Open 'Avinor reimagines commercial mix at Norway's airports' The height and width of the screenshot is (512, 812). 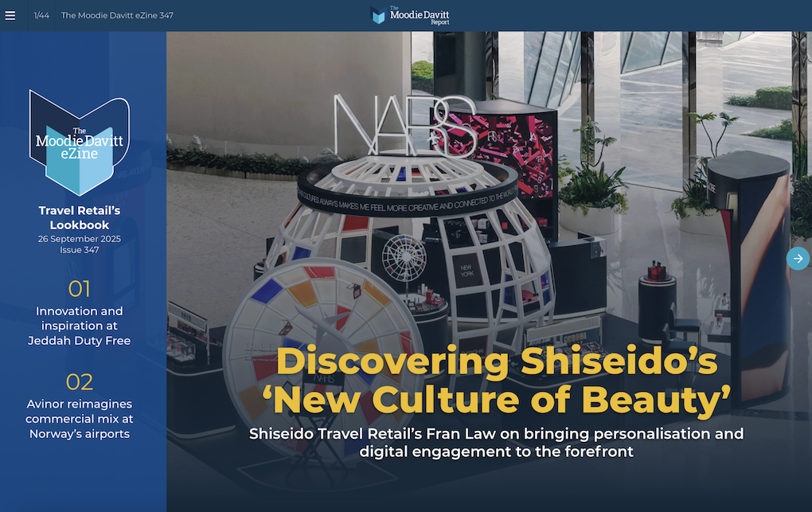pyautogui.click(x=80, y=419)
